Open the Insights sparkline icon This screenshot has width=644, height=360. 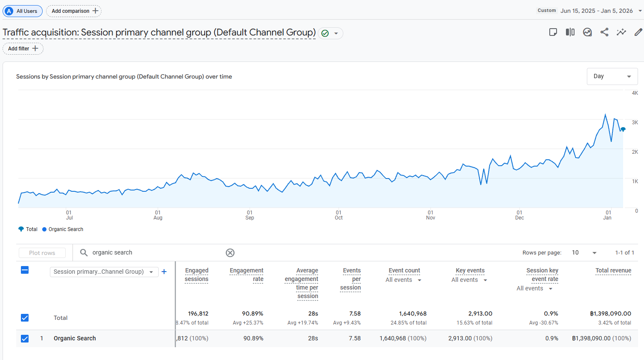621,32
